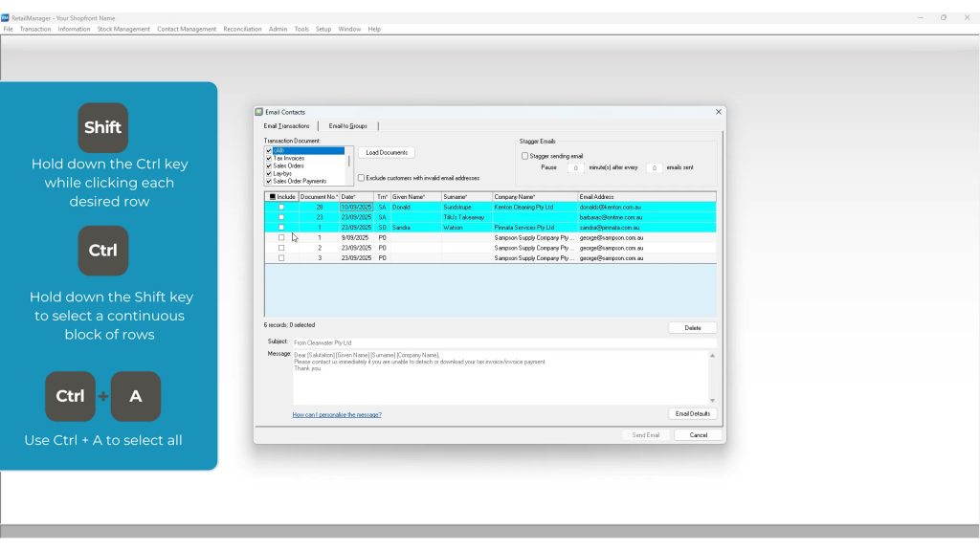Enable Exclude customers with invalid email addresses

pyautogui.click(x=361, y=178)
